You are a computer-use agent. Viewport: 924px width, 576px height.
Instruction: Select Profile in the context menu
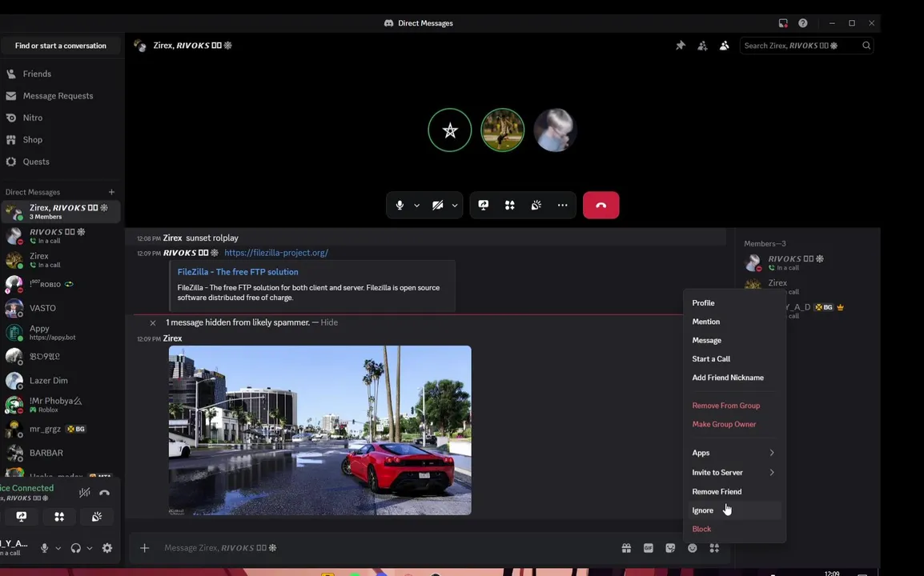(x=734, y=302)
